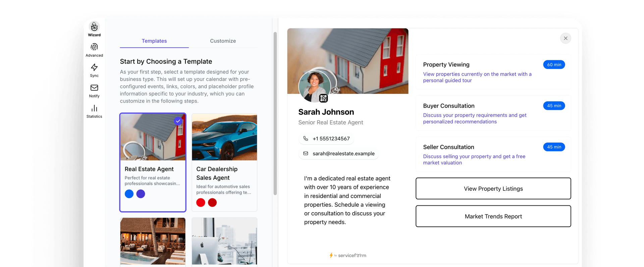Close the profile preview panel
This screenshot has height=267, width=644.
tap(566, 38)
